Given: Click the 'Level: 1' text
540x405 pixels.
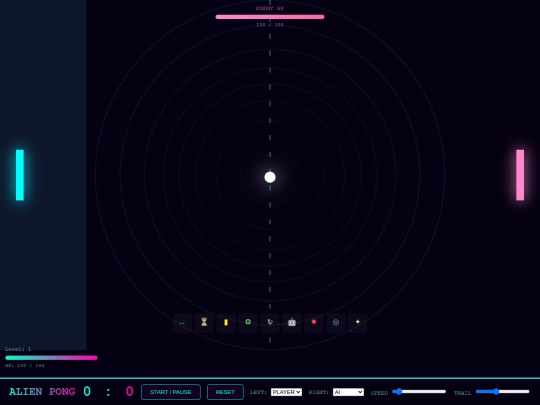Looking at the screenshot, I should click(18, 349).
